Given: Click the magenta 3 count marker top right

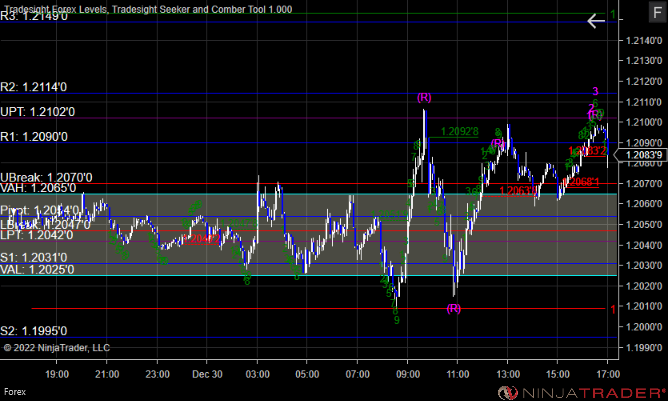Looking at the screenshot, I should point(596,91).
